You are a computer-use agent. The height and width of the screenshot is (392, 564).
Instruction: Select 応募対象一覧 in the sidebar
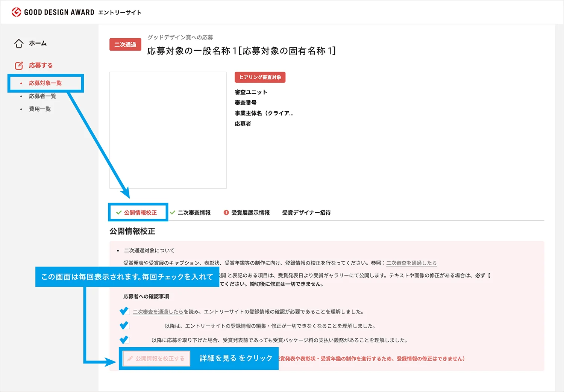[45, 83]
